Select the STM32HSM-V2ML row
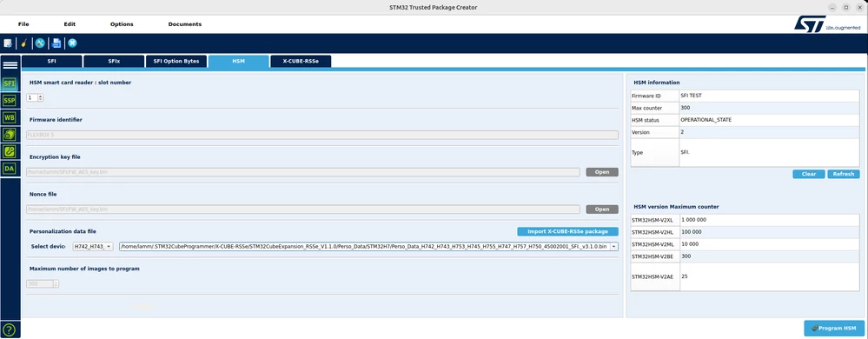Image resolution: width=868 pixels, height=339 pixels. pyautogui.click(x=745, y=244)
